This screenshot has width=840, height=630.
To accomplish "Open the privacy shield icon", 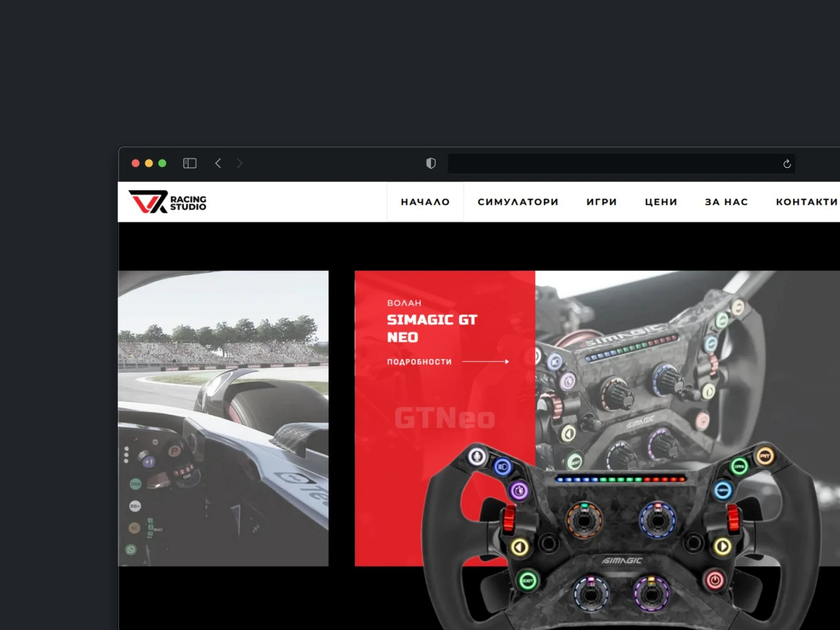I will click(x=431, y=163).
